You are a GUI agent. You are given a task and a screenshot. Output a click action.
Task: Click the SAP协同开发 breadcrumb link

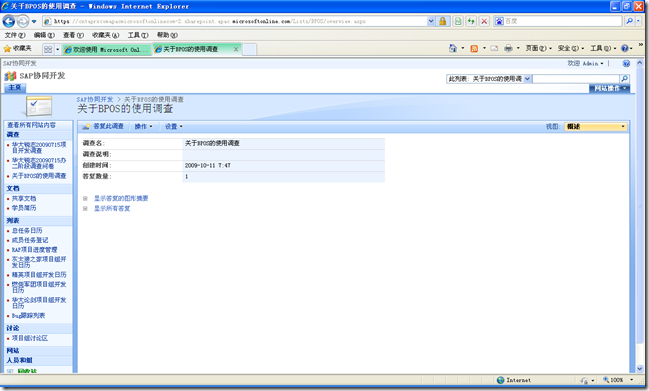tap(95, 99)
